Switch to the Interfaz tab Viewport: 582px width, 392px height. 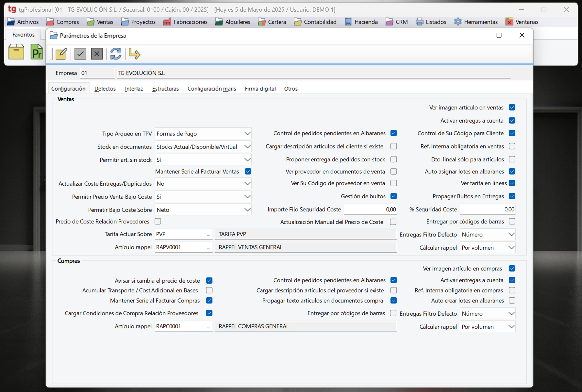(134, 89)
